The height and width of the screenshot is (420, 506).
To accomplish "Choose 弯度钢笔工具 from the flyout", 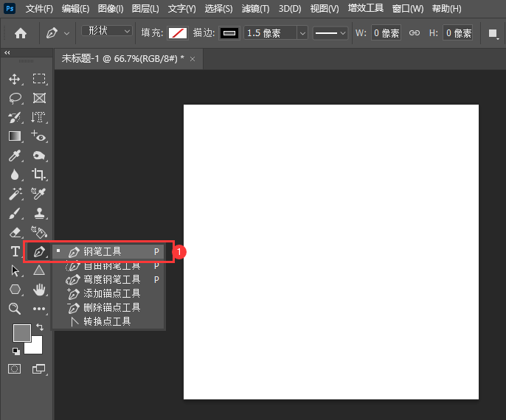I will (x=108, y=279).
